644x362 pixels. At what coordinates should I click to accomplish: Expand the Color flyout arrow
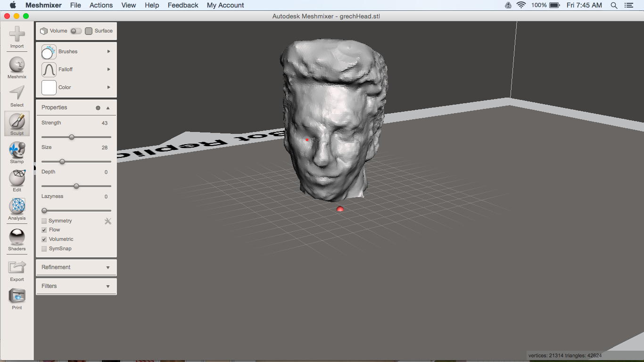[109, 88]
